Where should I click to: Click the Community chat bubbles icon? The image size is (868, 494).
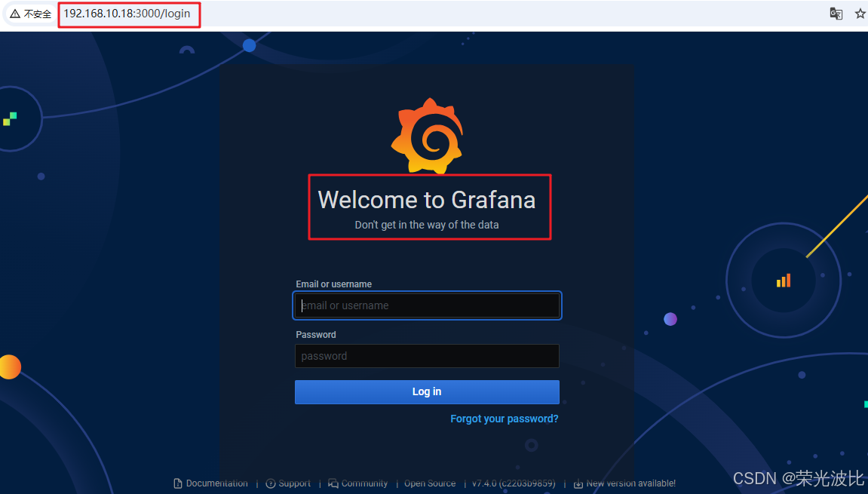[333, 483]
